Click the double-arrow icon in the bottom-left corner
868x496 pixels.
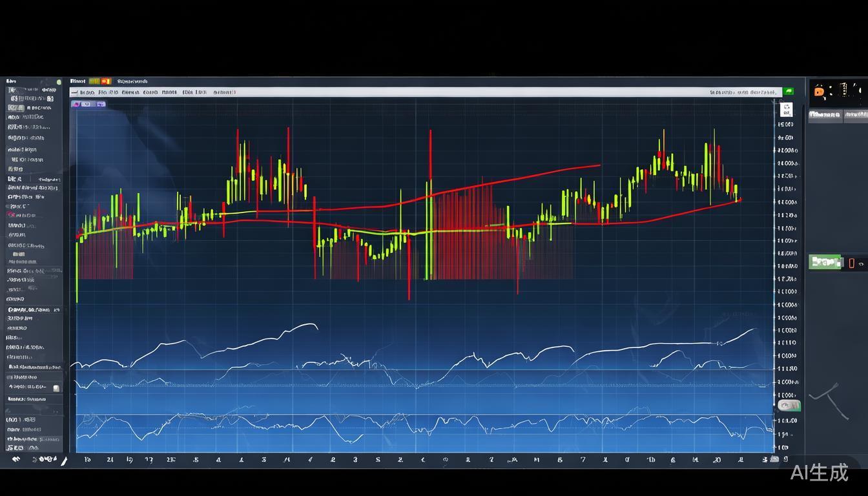tap(16, 459)
